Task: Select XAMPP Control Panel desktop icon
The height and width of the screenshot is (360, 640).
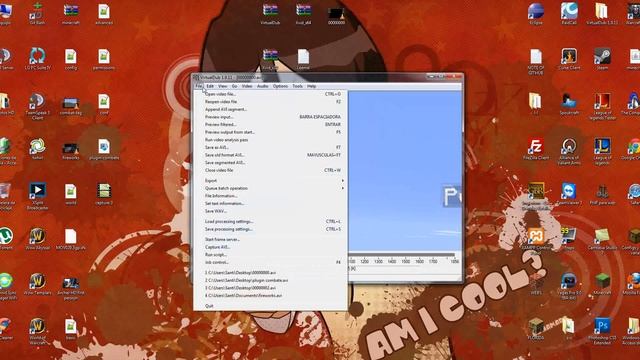Action: click(x=536, y=241)
